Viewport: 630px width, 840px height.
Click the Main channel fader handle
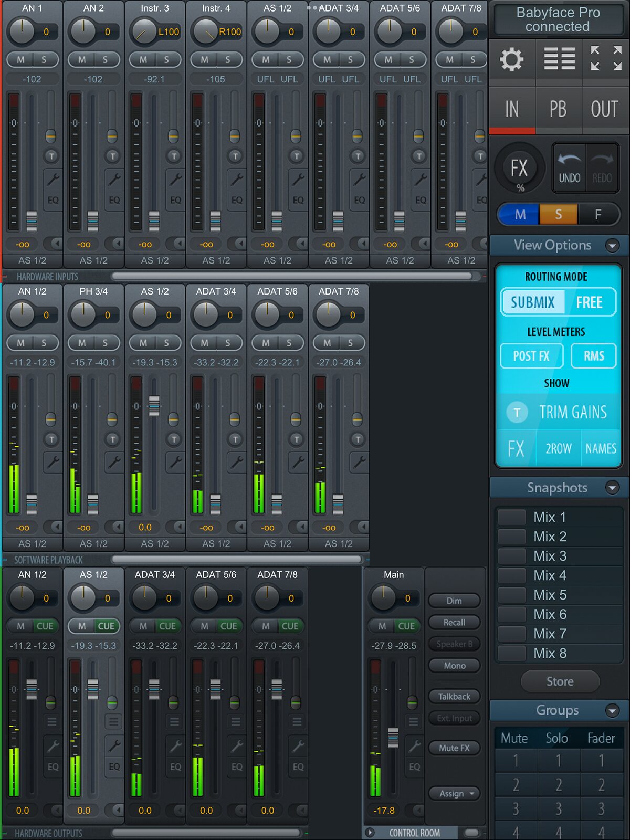393,738
